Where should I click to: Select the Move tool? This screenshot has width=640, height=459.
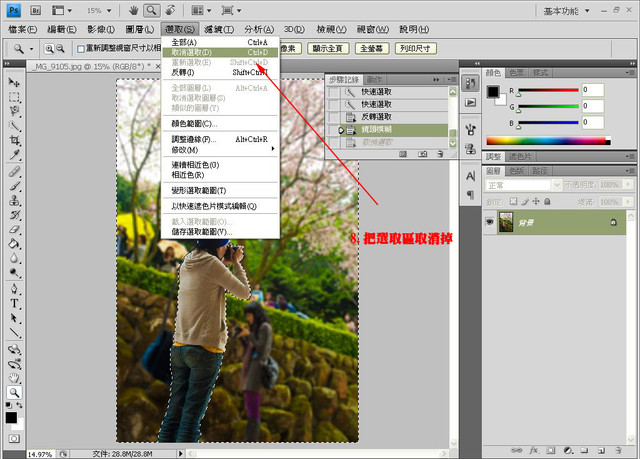point(14,82)
